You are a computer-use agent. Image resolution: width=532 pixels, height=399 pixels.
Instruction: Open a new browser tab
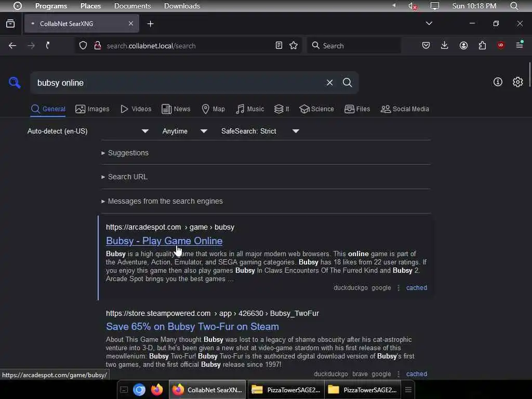click(x=150, y=24)
